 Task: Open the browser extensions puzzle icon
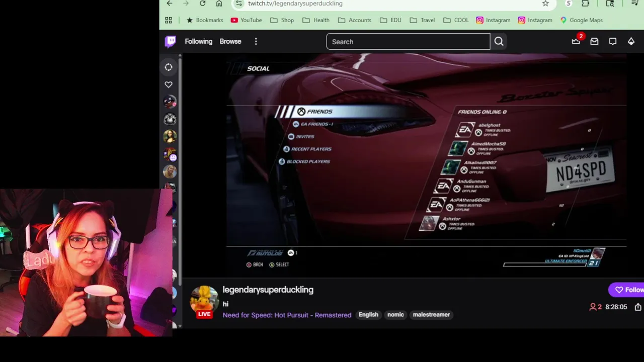click(x=585, y=4)
